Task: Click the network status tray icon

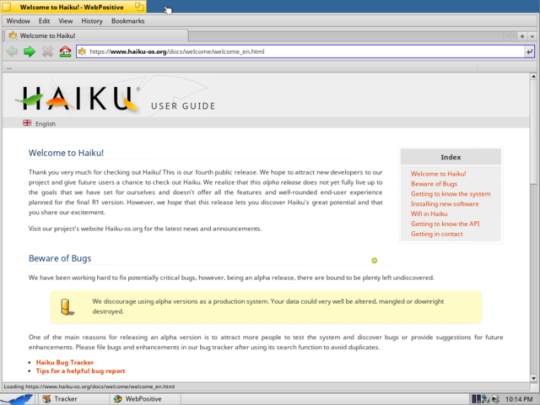Action: [486, 399]
